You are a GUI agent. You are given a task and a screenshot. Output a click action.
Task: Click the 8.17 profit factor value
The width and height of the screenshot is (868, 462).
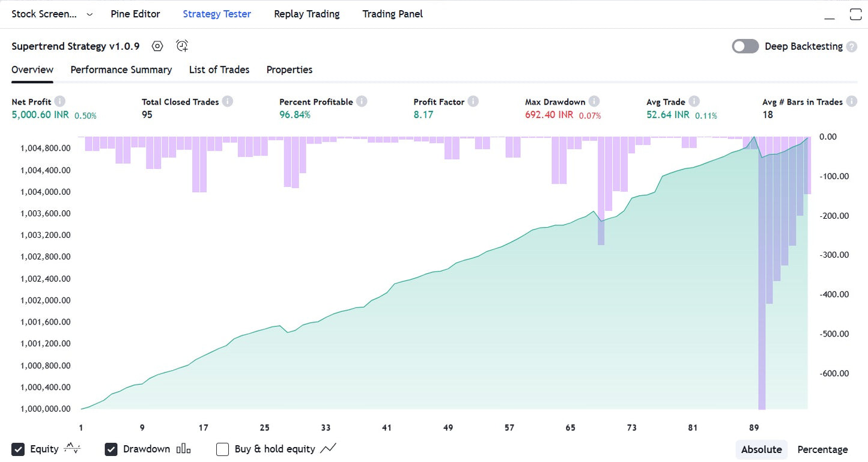423,114
